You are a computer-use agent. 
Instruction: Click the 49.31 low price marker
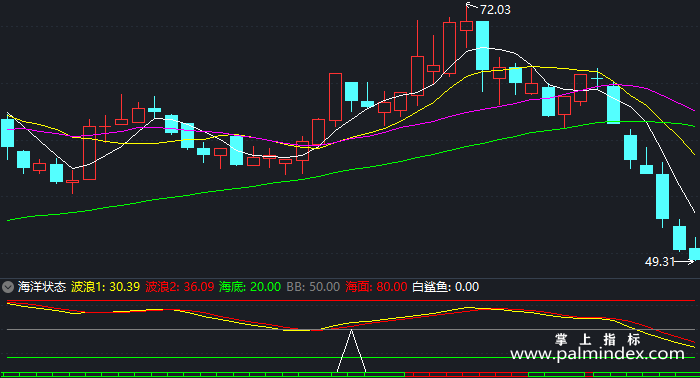pos(660,262)
